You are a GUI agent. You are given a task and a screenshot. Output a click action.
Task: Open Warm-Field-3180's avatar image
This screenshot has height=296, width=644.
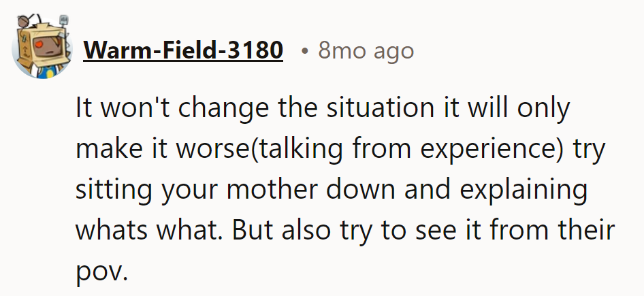[x=42, y=46]
